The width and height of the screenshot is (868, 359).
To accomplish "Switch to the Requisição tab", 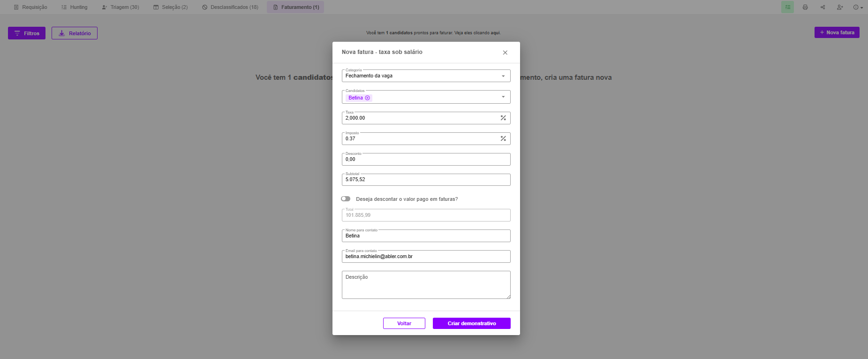I will pyautogui.click(x=30, y=7).
